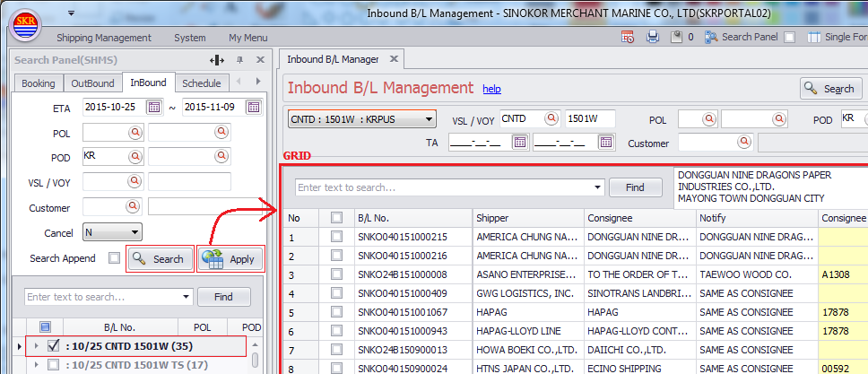The height and width of the screenshot is (374, 868).
Task: Enable the Search Append checkbox
Action: click(x=114, y=258)
